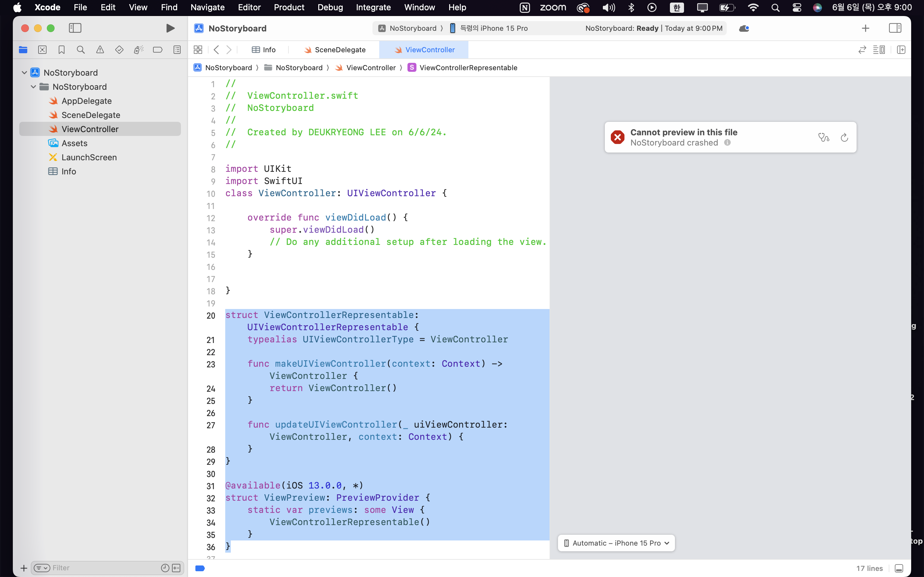Click the Filter field in navigator
924x577 pixels.
pyautogui.click(x=103, y=568)
